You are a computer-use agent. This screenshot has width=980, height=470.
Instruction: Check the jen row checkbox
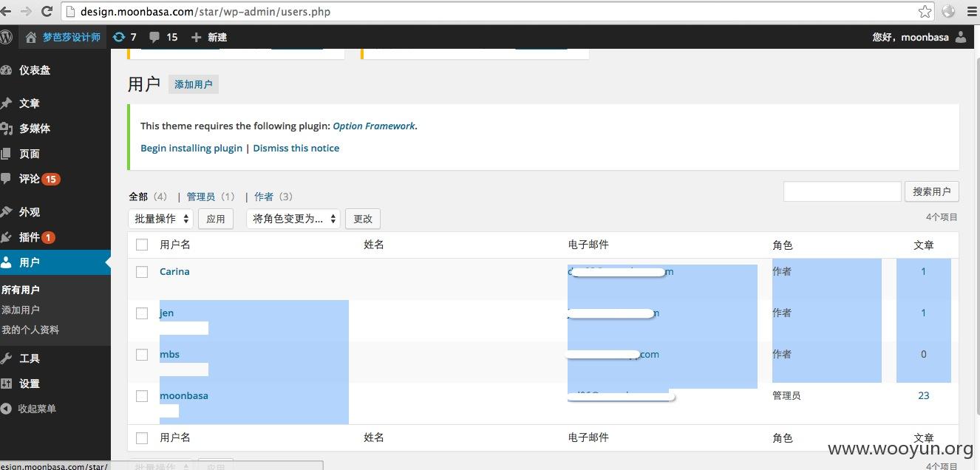click(142, 313)
